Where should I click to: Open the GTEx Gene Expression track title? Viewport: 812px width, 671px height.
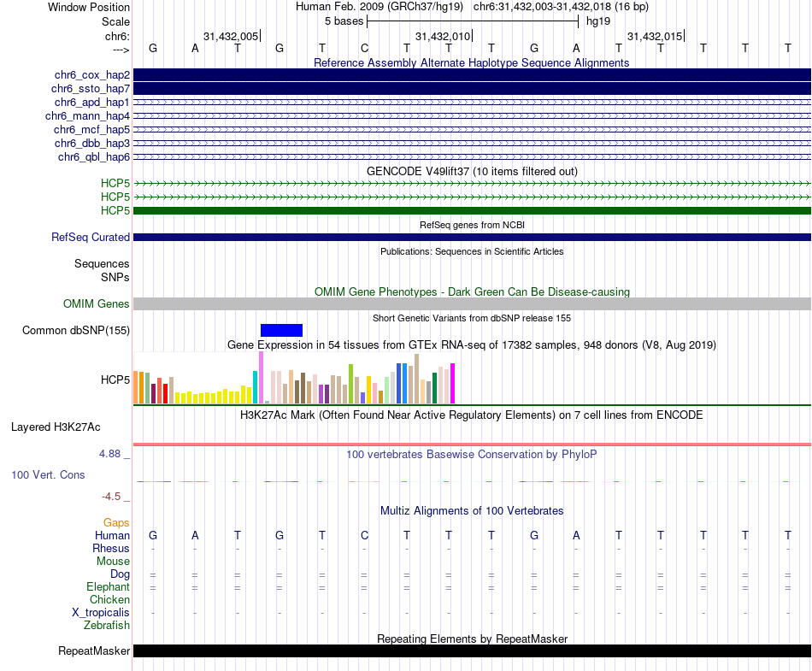click(x=472, y=344)
